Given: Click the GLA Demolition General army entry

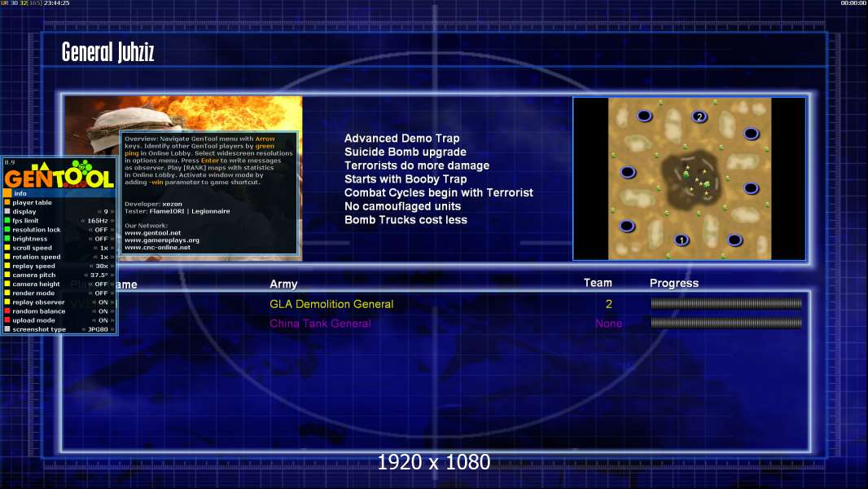Looking at the screenshot, I should 331,304.
